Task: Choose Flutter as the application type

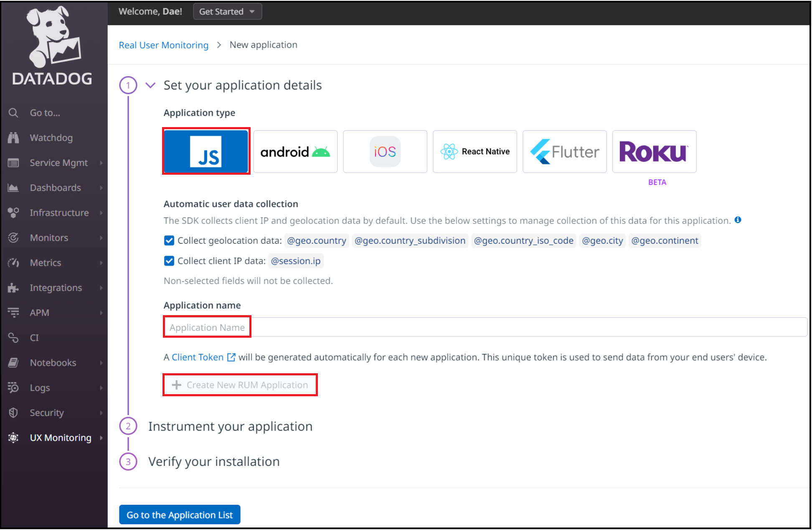Action: (564, 151)
